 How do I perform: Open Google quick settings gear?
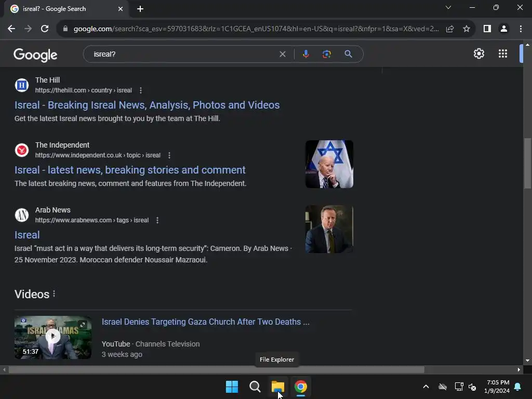point(478,54)
